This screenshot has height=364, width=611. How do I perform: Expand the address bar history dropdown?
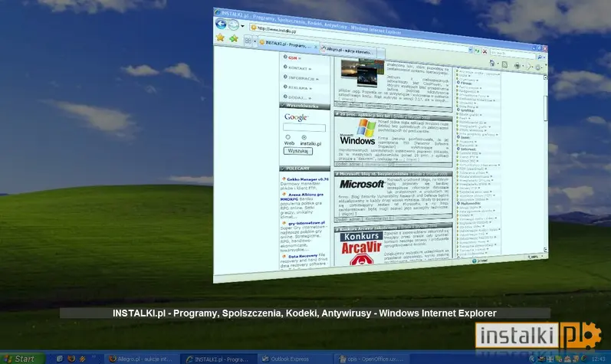tap(471, 50)
